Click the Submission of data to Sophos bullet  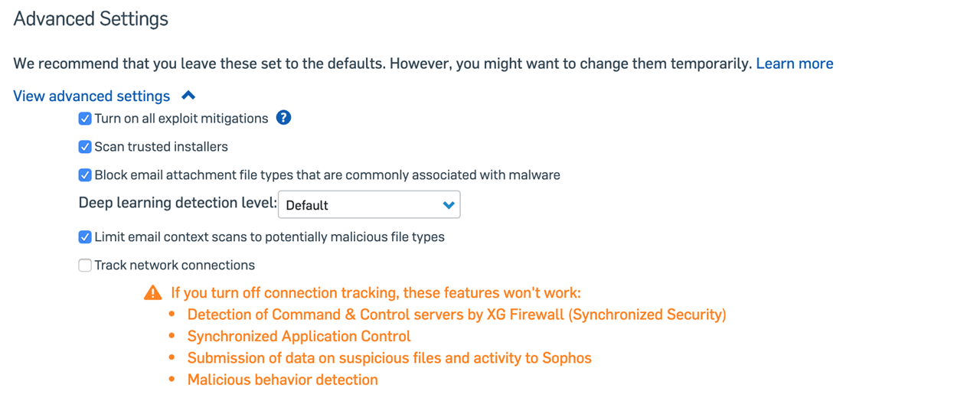tap(389, 358)
